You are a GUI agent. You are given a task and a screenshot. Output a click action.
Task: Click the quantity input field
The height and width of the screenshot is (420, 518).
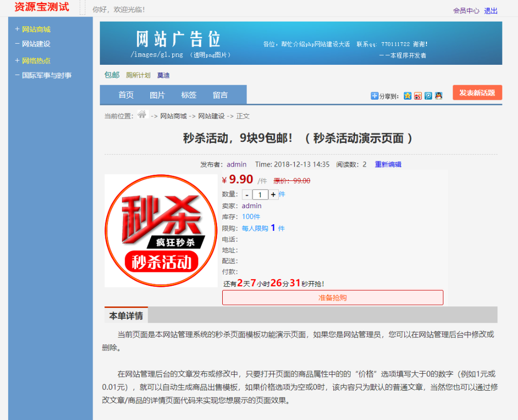(260, 194)
